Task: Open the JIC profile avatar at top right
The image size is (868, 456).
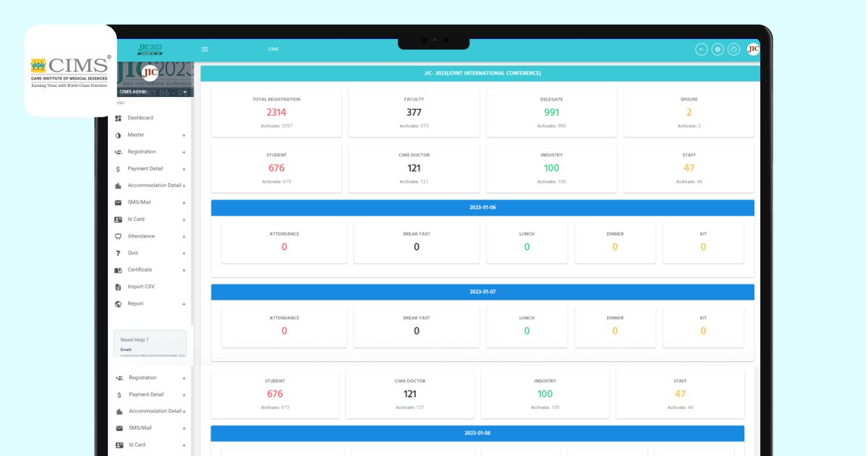Action: [x=753, y=49]
